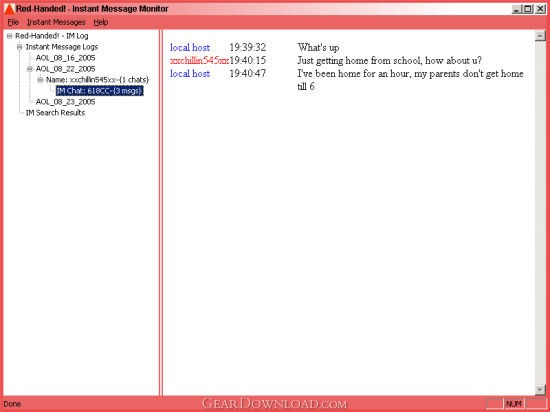Click the NUM indicator in status bar

tap(514, 404)
